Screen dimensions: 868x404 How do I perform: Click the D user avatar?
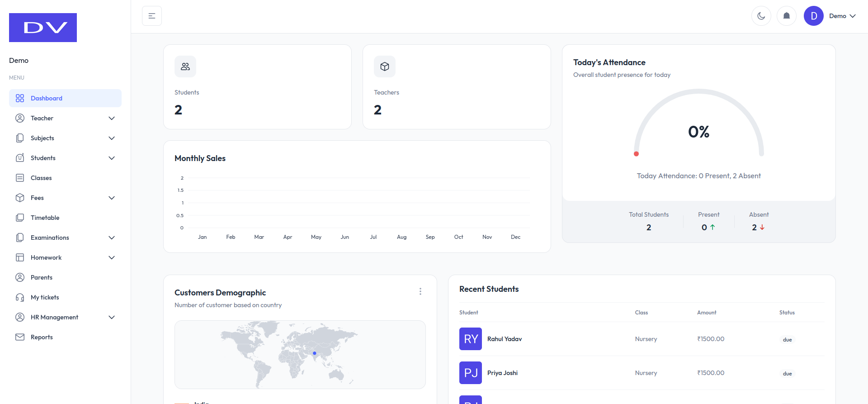814,16
